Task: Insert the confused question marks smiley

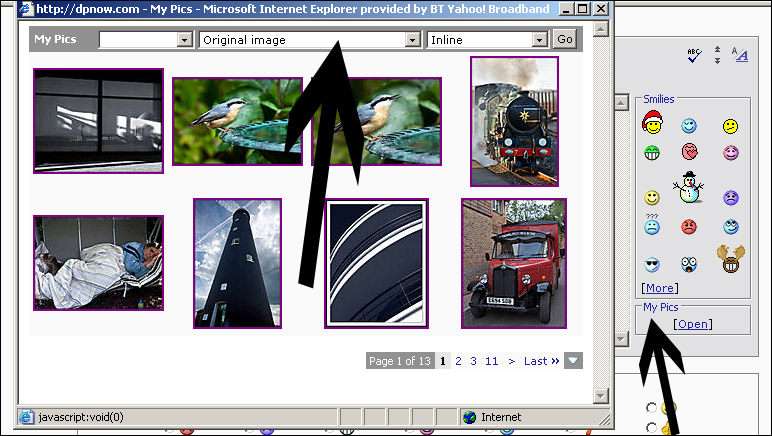Action: point(652,225)
